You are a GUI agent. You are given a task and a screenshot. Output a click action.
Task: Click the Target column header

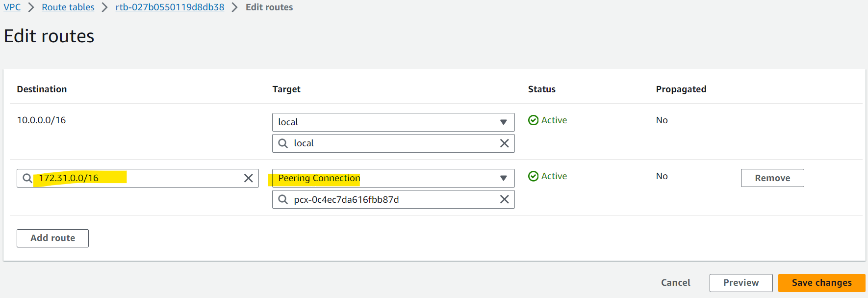(x=286, y=89)
